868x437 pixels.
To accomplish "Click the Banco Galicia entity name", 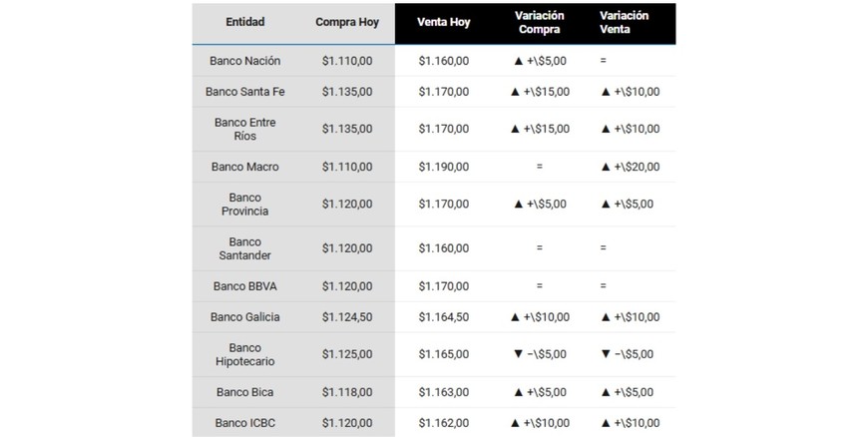I will pos(244,317).
